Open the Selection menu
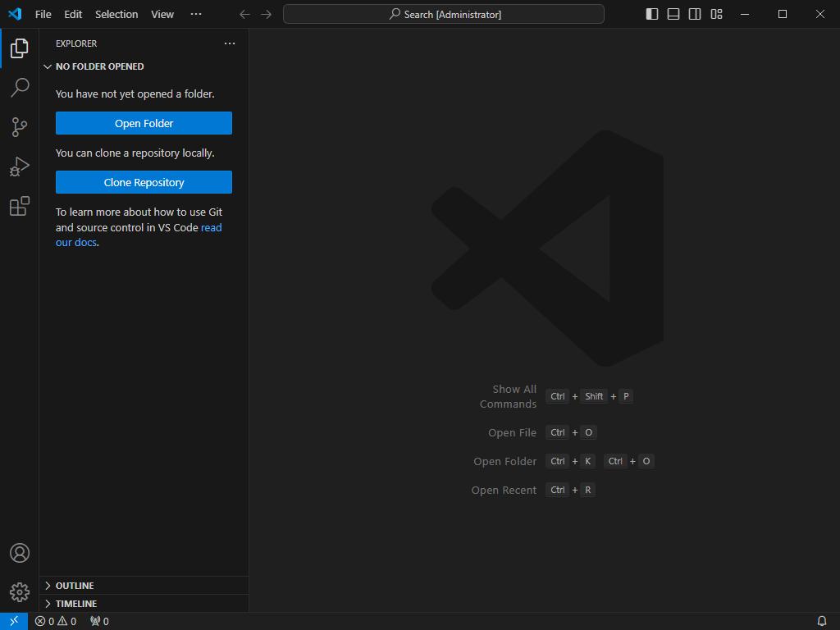This screenshot has height=630, width=840. 116,14
